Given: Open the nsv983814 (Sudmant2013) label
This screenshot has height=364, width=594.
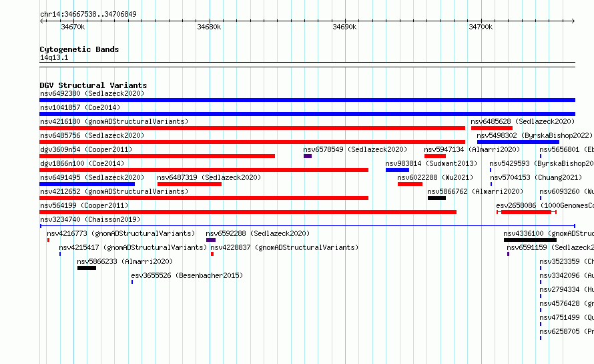Looking at the screenshot, I should click(431, 163).
